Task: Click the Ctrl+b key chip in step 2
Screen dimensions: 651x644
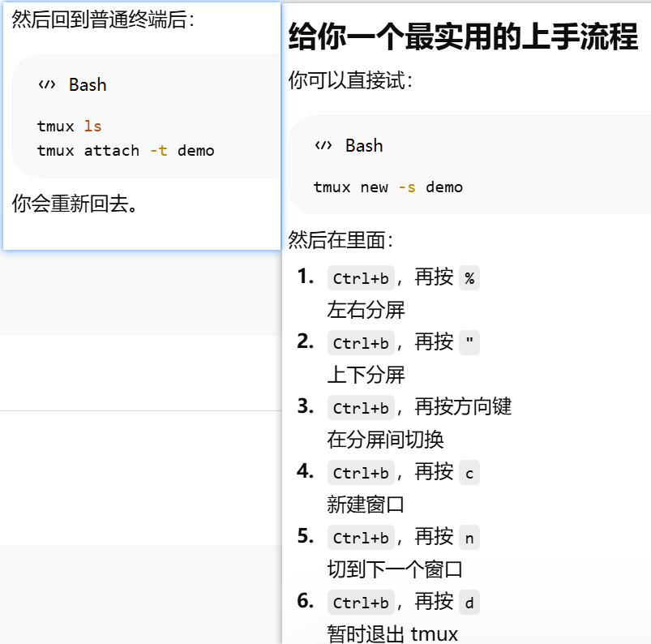Action: pos(361,343)
